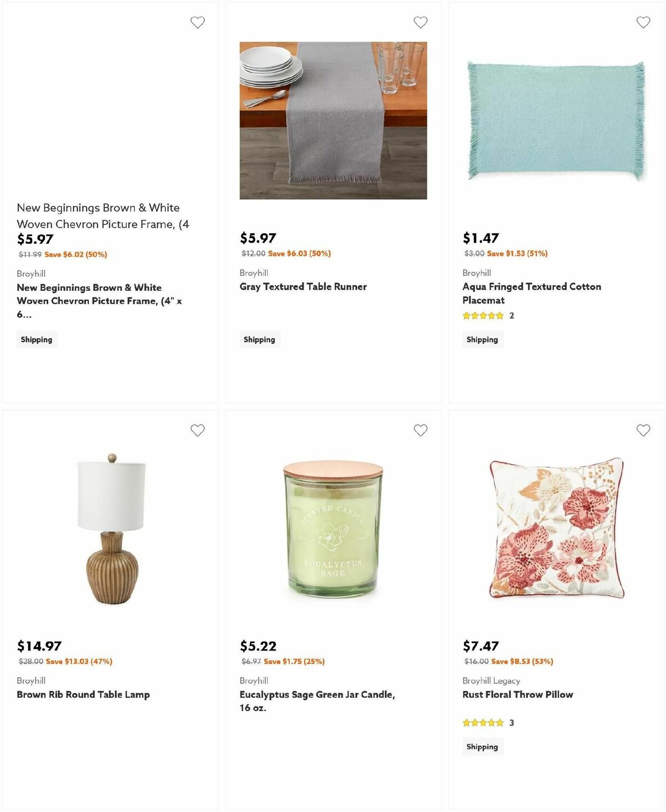Click the heart on the Aqua Fringed Placemat
666x812 pixels.
[x=644, y=22]
